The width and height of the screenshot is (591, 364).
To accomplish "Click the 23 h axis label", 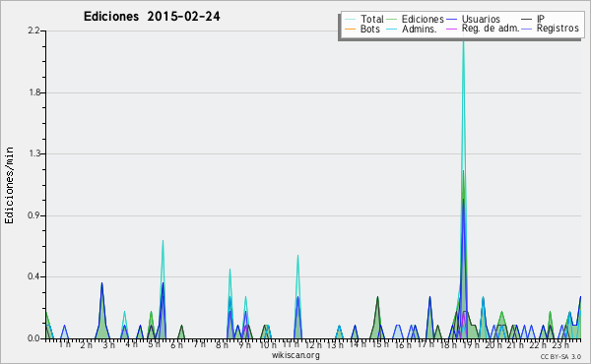I will click(x=560, y=345).
